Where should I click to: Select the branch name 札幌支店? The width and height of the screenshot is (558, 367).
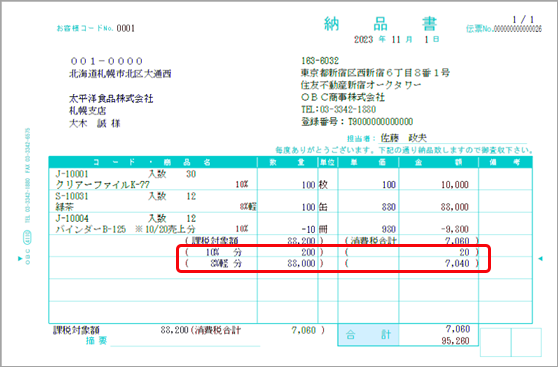click(88, 111)
